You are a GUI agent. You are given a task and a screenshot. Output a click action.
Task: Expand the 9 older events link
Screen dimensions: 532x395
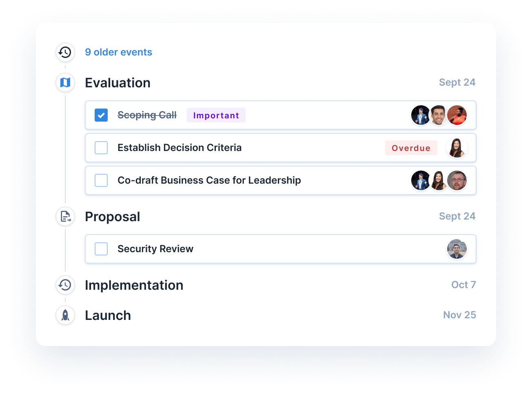click(118, 52)
